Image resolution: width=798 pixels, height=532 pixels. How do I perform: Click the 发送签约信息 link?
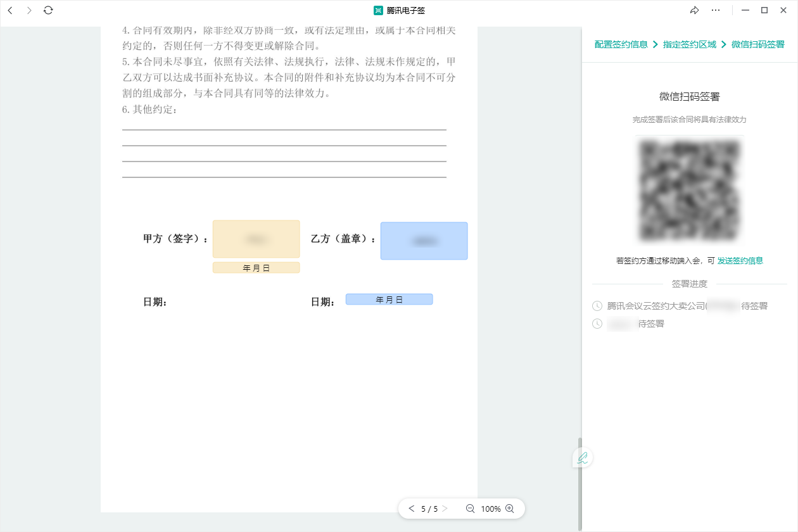(740, 260)
